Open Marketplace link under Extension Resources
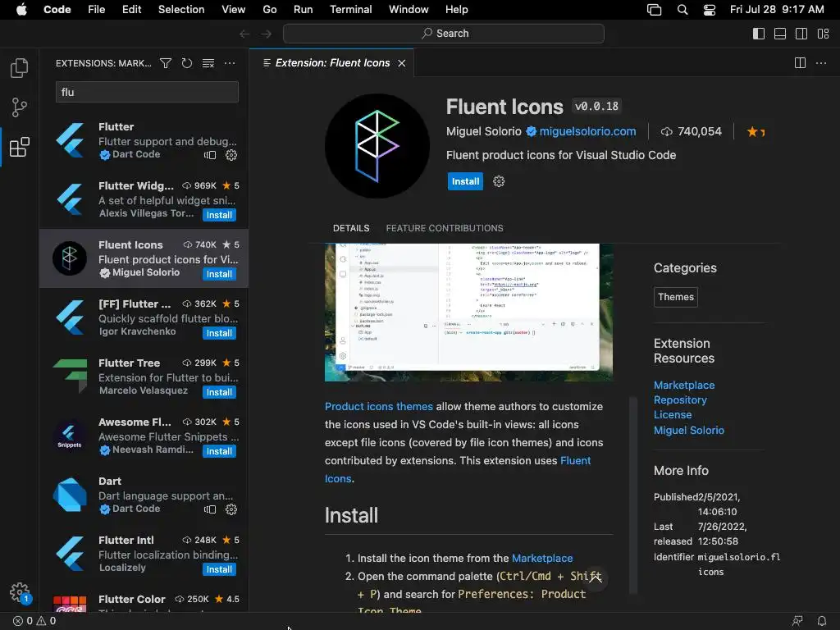The height and width of the screenshot is (630, 840). 684,386
